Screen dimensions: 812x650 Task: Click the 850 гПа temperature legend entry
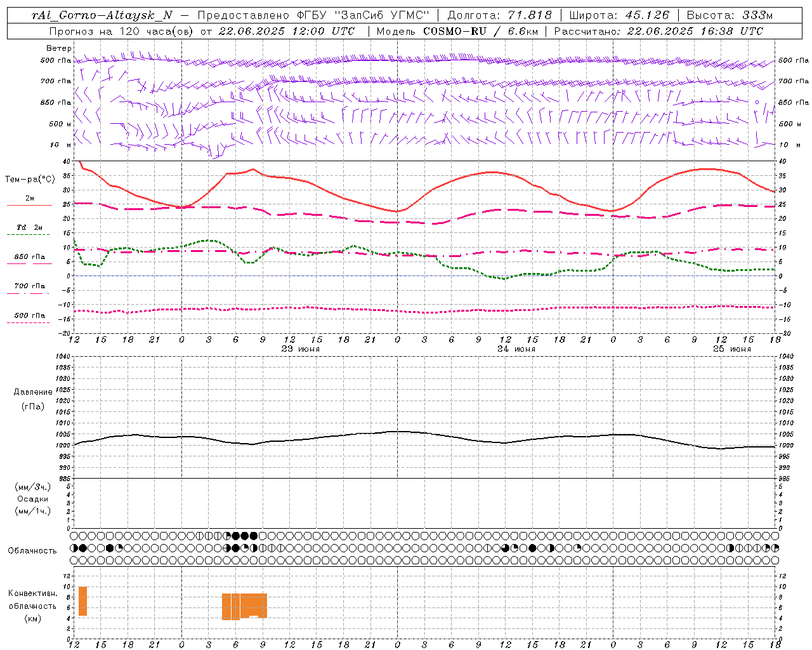30,257
